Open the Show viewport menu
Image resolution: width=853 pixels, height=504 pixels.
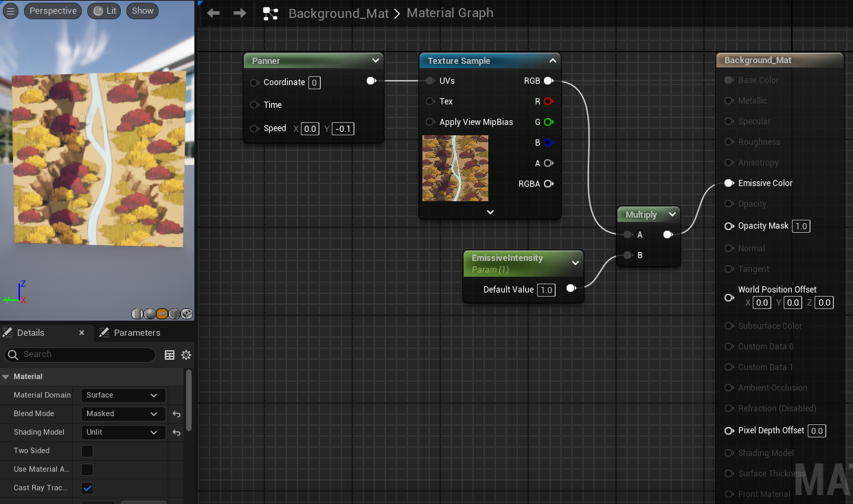[143, 11]
